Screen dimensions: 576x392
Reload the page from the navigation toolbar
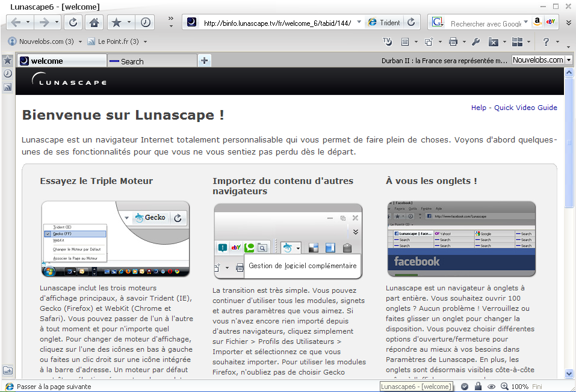(x=73, y=23)
